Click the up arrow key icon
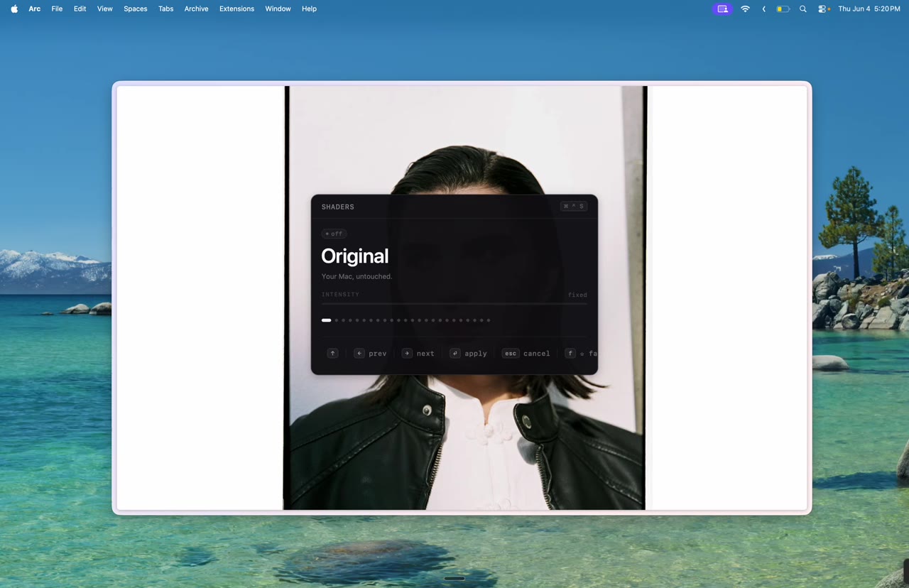 coord(332,353)
